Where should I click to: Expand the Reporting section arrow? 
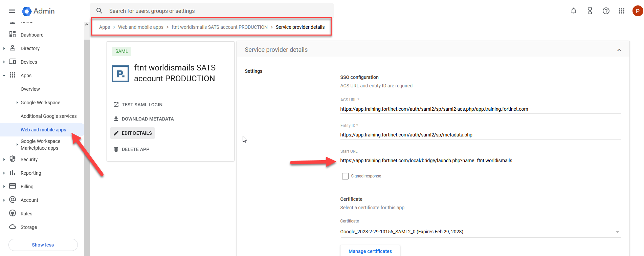coord(4,173)
